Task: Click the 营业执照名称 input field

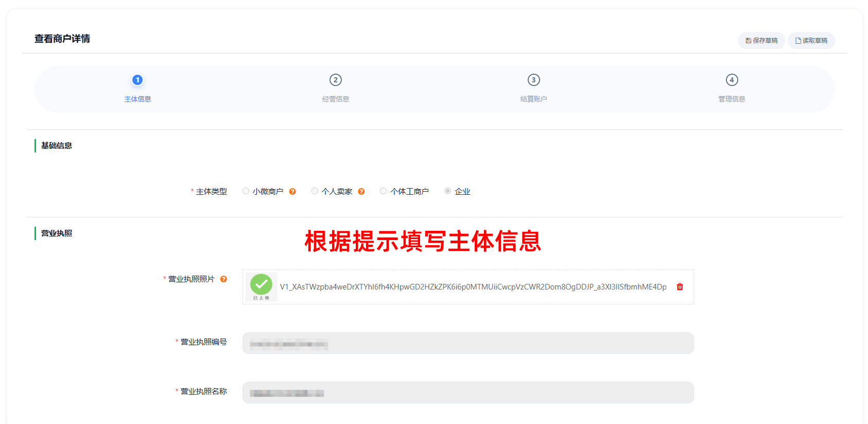Action: coord(468,393)
